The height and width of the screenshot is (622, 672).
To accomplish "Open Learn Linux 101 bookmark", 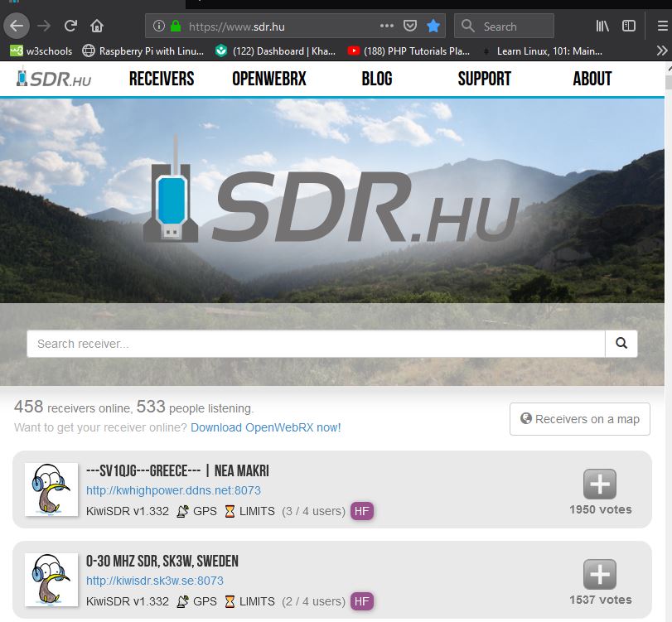I will point(542,51).
